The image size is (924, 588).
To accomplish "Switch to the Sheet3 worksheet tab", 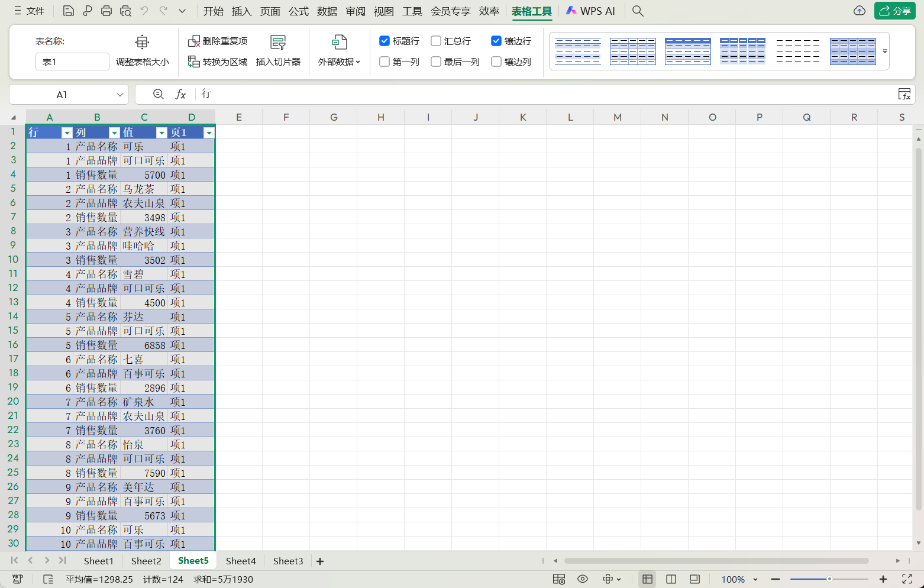I will (287, 561).
